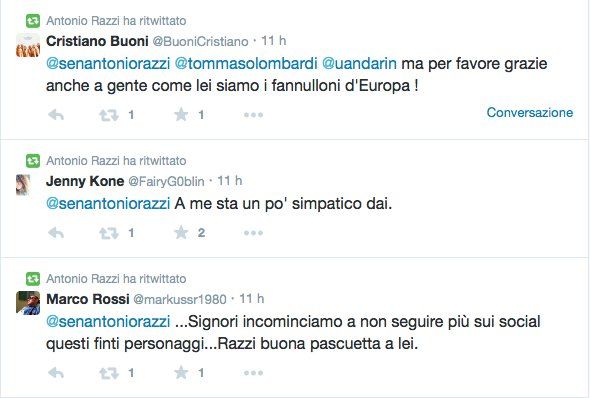Reply to Jenny Kone's tweet

tap(56, 233)
